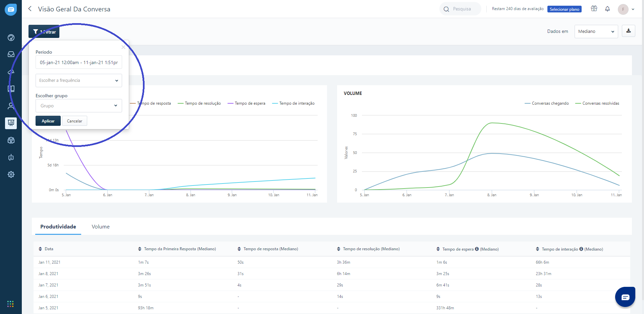Click the Jan 11, 2021 row date
644x314 pixels.
(x=49, y=262)
